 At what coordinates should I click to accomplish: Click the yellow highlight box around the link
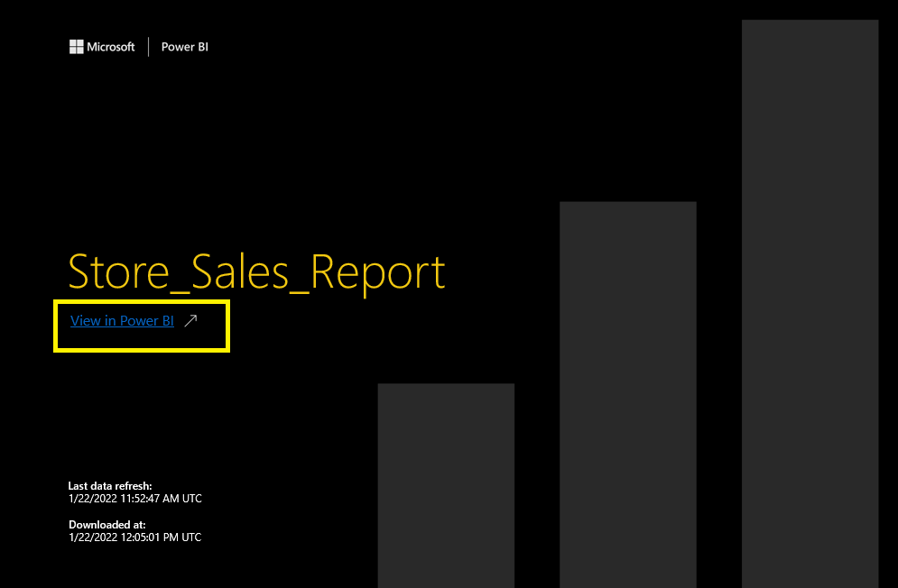click(141, 299)
